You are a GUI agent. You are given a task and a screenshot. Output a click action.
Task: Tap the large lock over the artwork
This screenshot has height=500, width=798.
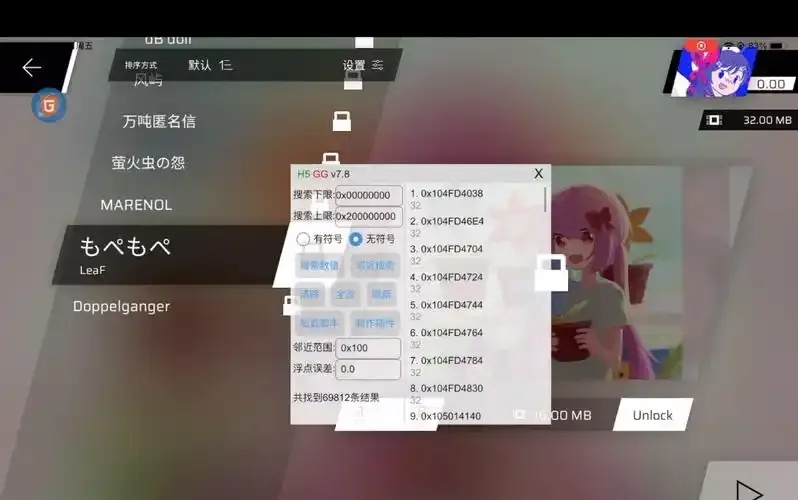pos(551,273)
